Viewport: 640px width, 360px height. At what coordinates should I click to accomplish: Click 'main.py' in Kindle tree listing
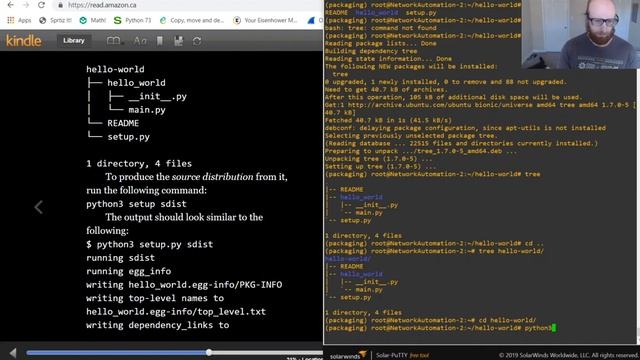(x=147, y=110)
